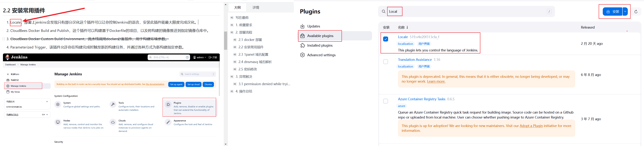The height and width of the screenshot is (146, 644).
Task: Open the Adopt a Plugin link
Action: coord(531,126)
